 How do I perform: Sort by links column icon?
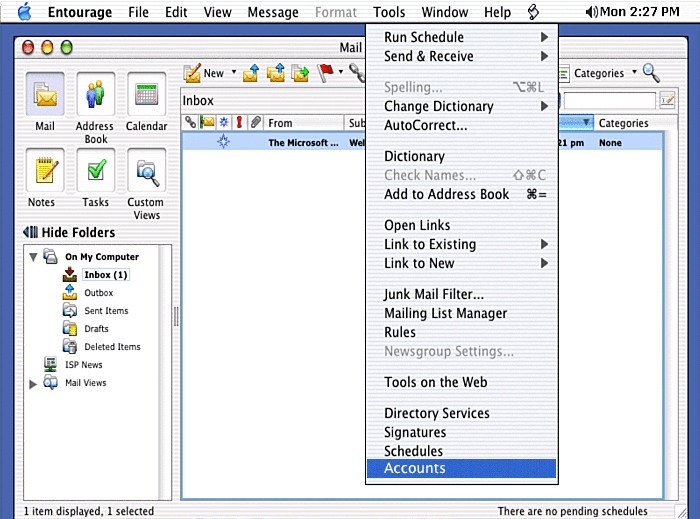(191, 122)
